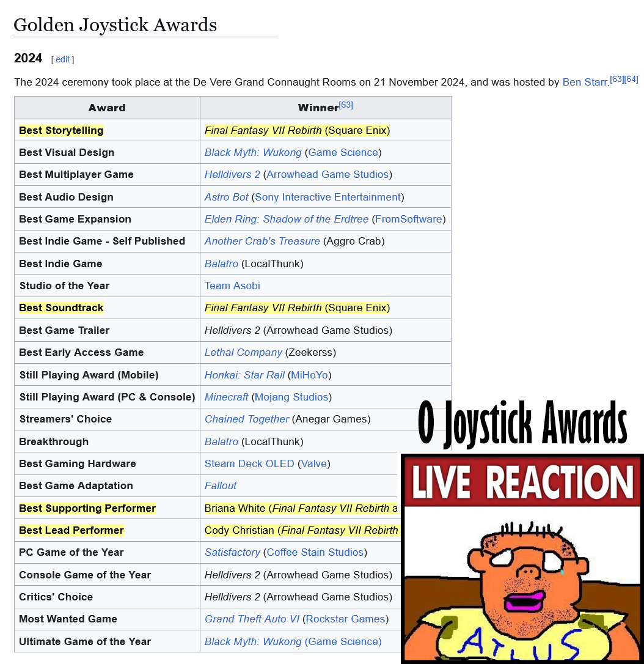Open Helldivers 2 link in Best Multiplayer Game row

(232, 174)
